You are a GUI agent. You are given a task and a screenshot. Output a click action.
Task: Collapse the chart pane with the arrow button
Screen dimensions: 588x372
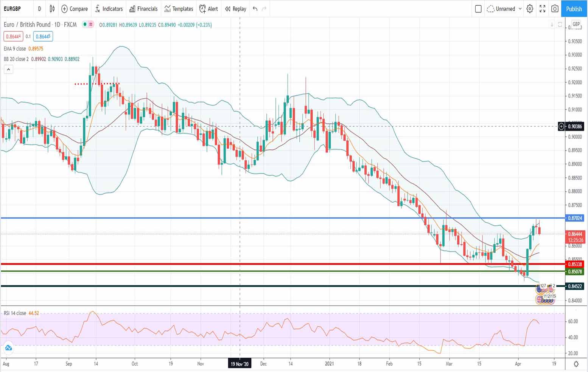click(8, 69)
